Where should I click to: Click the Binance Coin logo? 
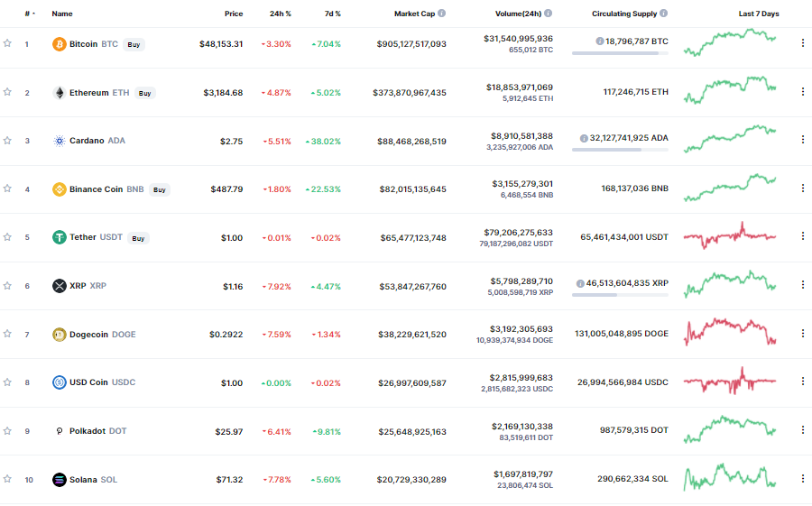click(x=60, y=189)
